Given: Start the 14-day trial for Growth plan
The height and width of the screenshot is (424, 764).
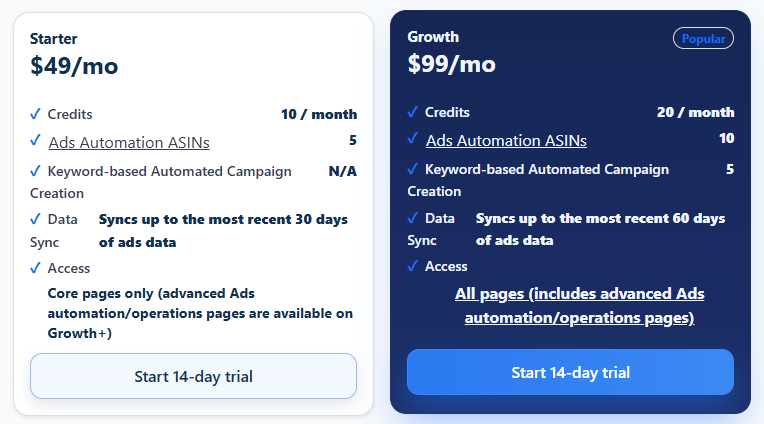Looking at the screenshot, I should pos(570,372).
